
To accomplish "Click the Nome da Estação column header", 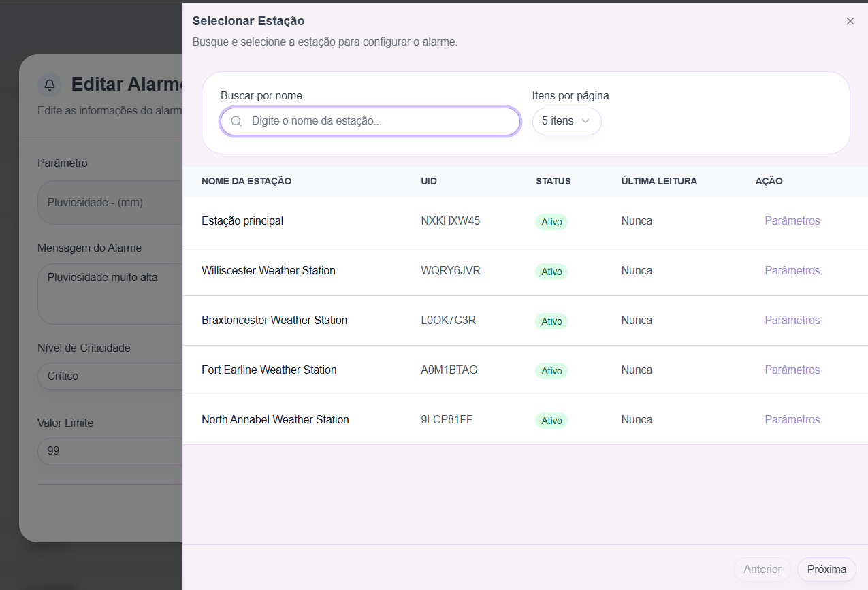I will [246, 182].
